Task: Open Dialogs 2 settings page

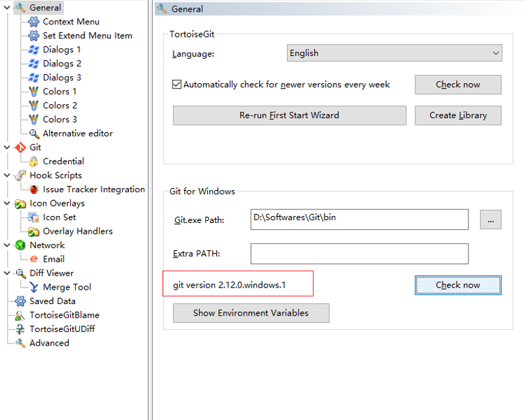Action: click(x=62, y=63)
